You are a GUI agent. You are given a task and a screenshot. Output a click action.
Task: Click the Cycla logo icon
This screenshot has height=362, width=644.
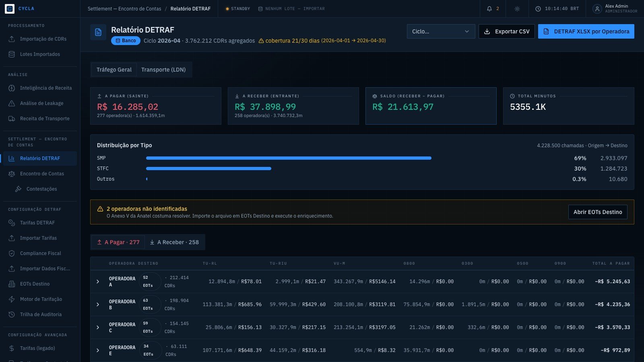(10, 8)
